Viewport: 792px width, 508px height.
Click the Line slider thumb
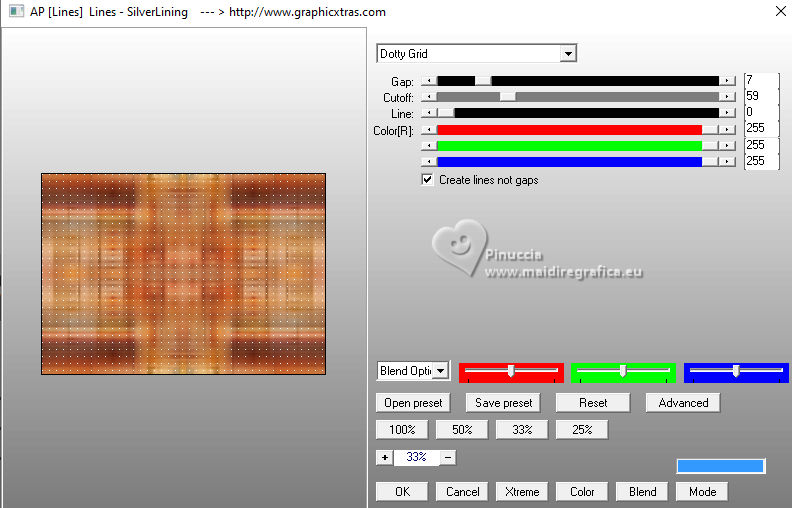click(446, 113)
